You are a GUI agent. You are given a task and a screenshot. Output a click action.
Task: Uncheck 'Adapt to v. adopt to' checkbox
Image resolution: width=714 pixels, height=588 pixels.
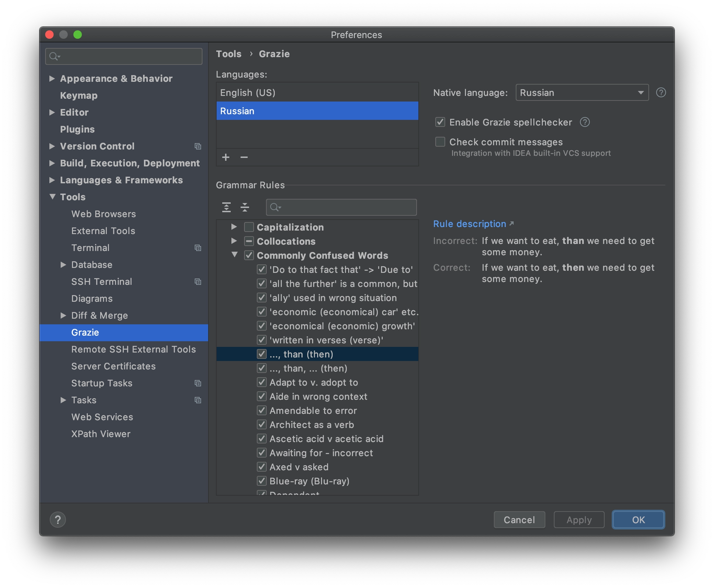click(x=261, y=382)
